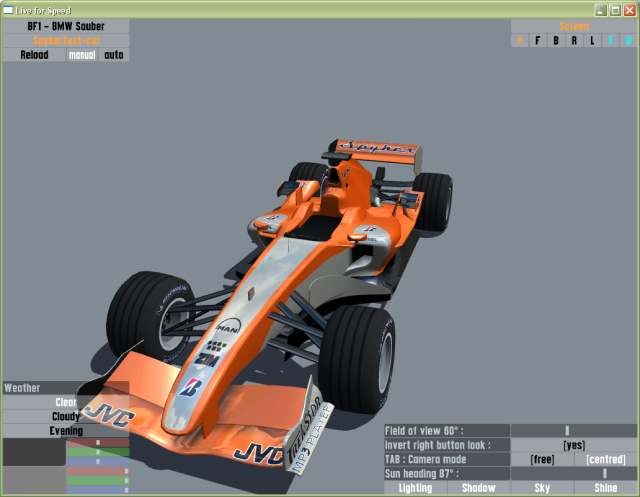This screenshot has width=640, height=497.
Task: Click the Weather panel header
Action: pos(66,388)
